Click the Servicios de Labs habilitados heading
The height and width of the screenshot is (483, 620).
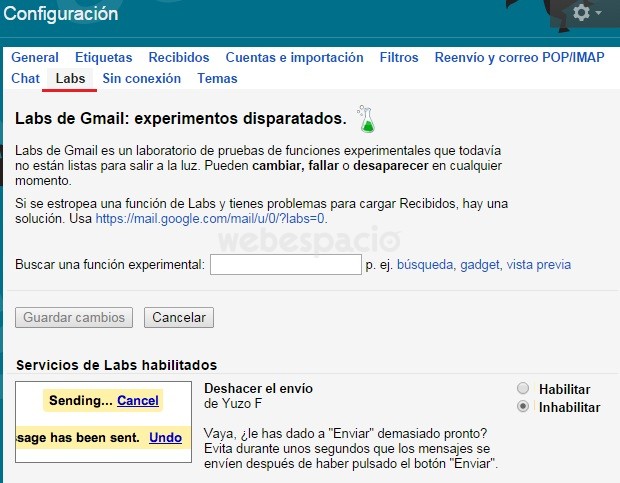(x=116, y=365)
